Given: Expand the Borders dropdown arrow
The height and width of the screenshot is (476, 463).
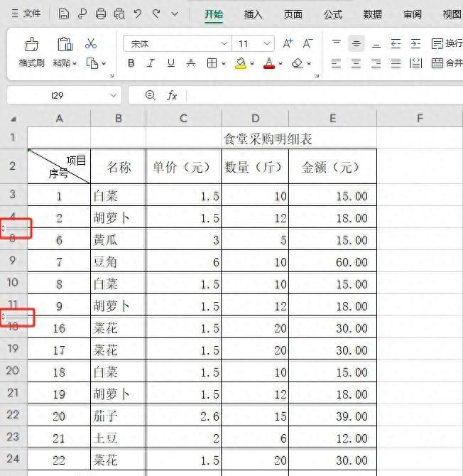Looking at the screenshot, I should (224, 63).
